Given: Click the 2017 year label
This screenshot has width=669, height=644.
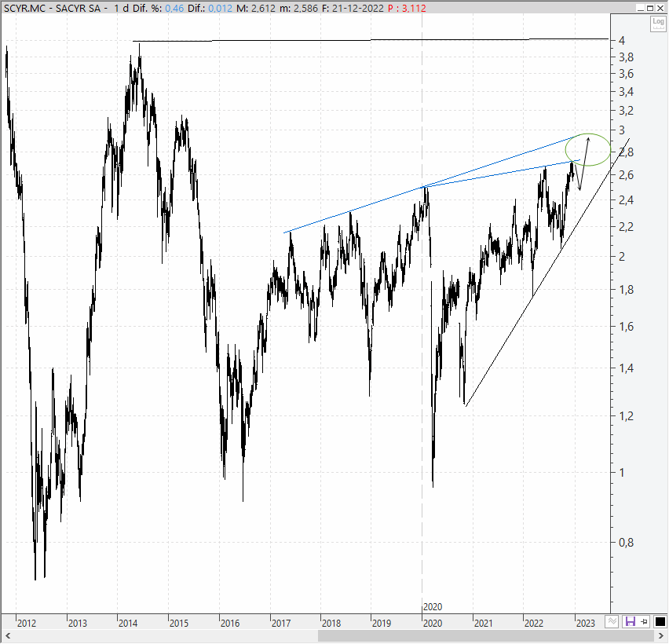Looking at the screenshot, I should (281, 623).
